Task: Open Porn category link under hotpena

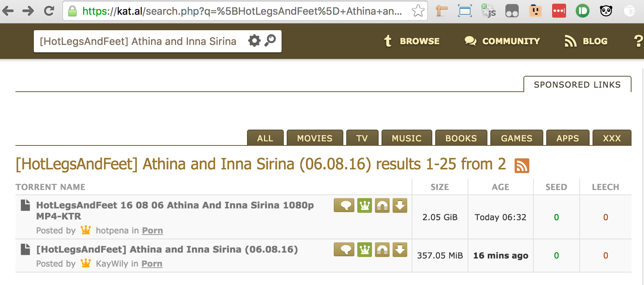Action: click(153, 231)
